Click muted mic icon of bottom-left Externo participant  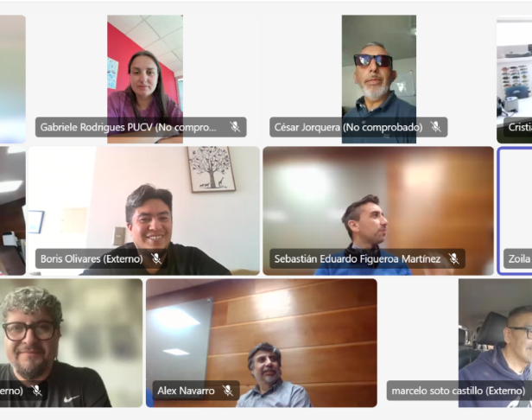(x=36, y=391)
